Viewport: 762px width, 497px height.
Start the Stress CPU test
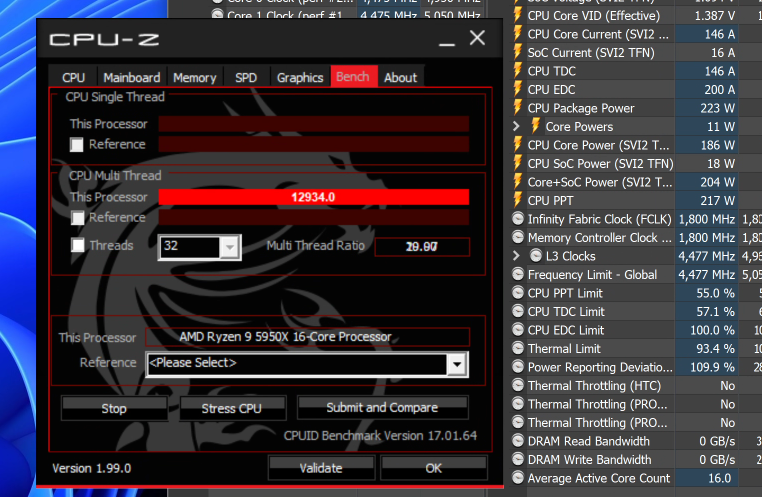232,409
